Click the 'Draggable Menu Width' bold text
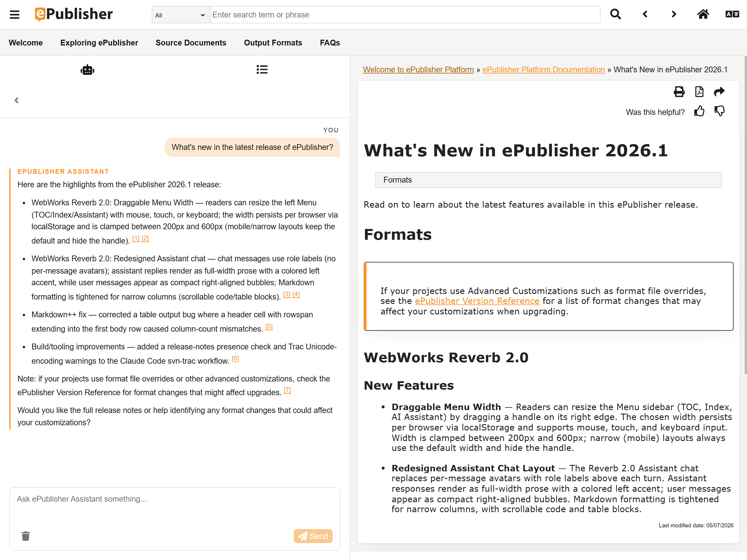 click(x=446, y=407)
